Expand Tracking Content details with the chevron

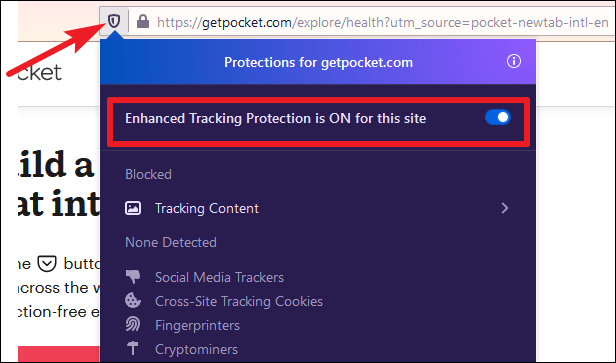(505, 208)
